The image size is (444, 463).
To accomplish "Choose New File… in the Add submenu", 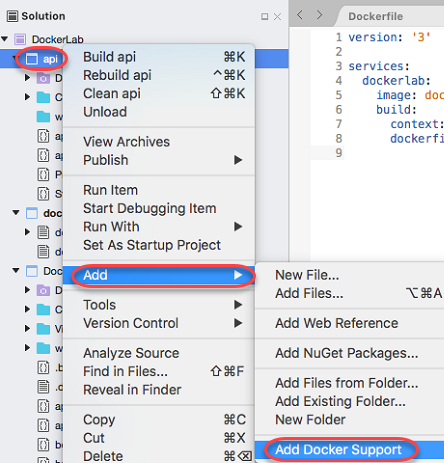I will (350, 275).
